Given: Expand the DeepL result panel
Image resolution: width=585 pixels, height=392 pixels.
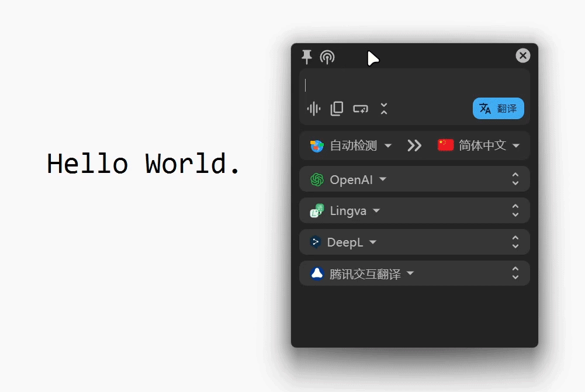Looking at the screenshot, I should pyautogui.click(x=515, y=242).
